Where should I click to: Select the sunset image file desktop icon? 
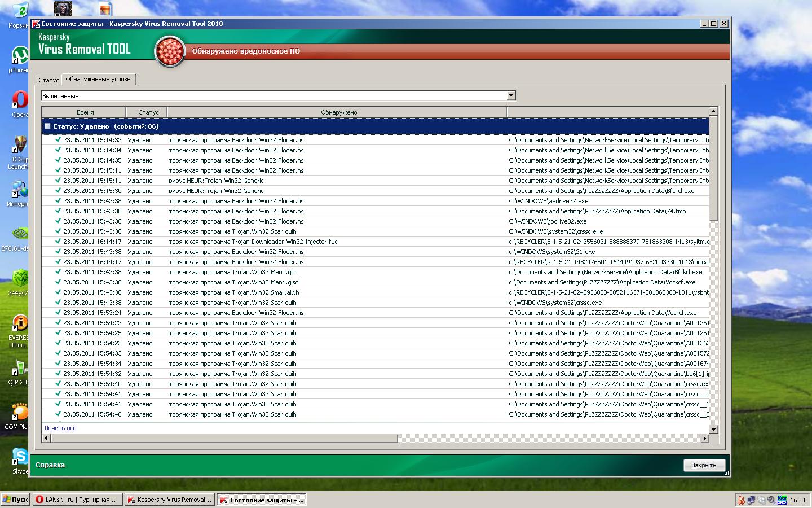coord(105,9)
